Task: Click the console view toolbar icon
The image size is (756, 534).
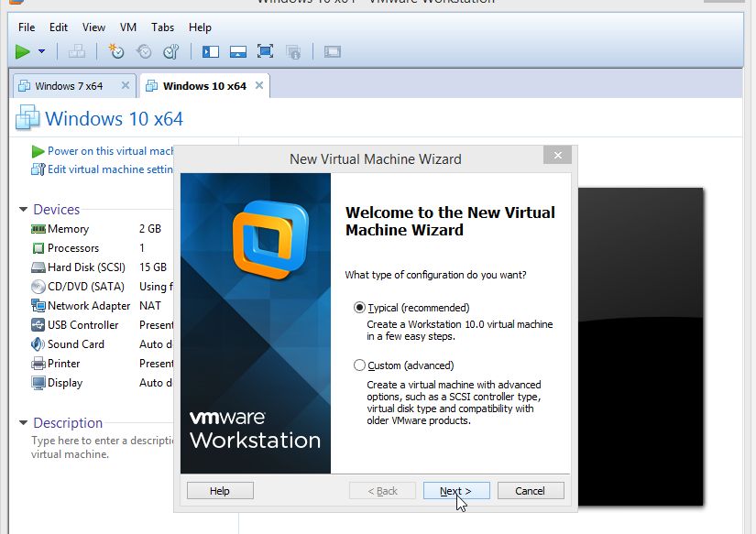Action: click(x=333, y=51)
